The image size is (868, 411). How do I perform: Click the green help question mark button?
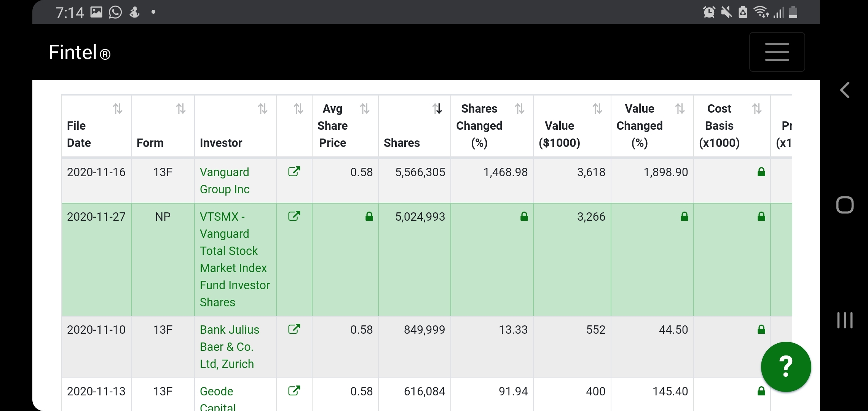tap(786, 366)
